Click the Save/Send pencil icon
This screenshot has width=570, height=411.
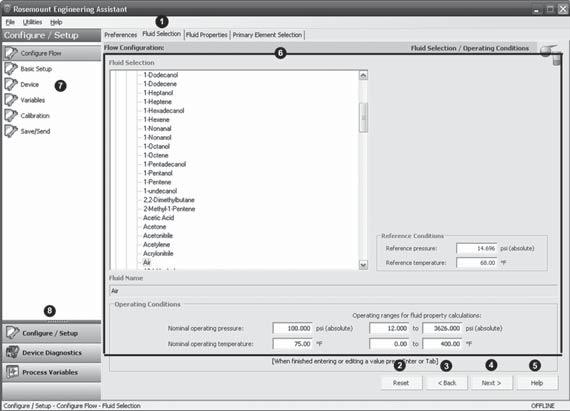11,131
